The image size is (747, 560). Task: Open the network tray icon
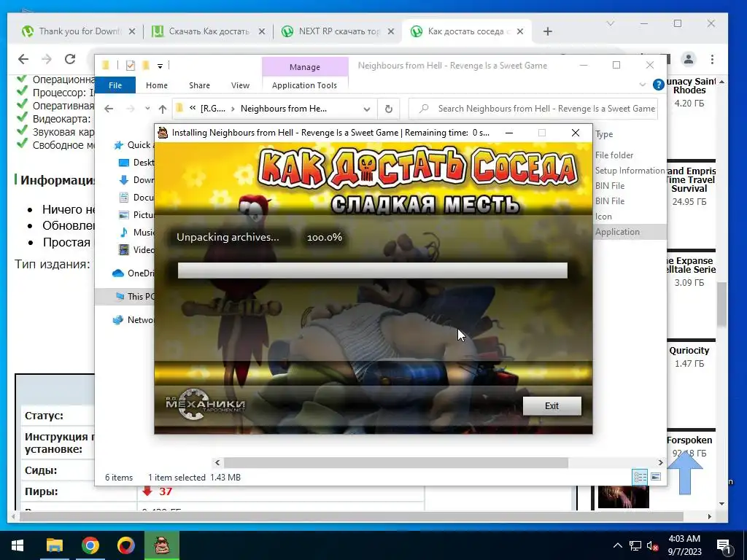[635, 545]
